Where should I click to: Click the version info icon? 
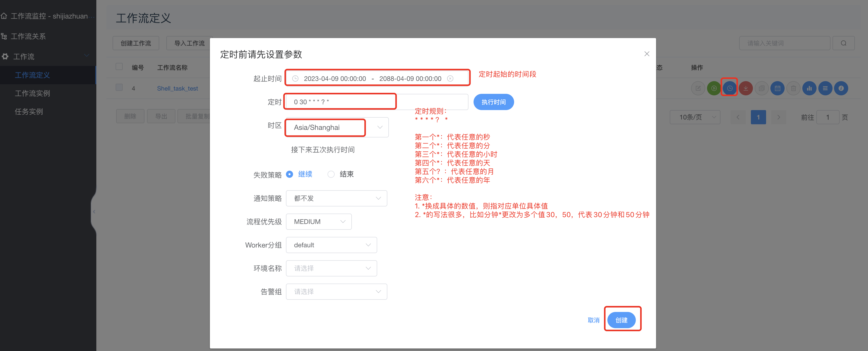[x=841, y=88]
